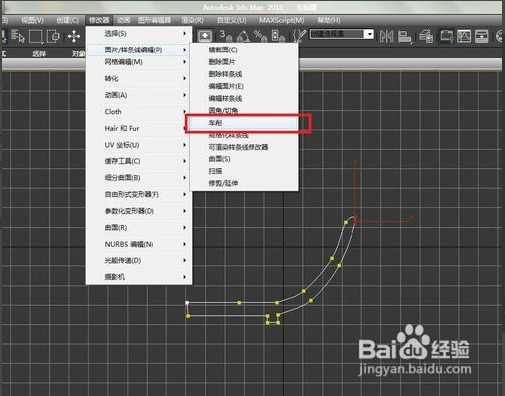Switch to the 选择 ribbon tab
505x396 pixels.
pyautogui.click(x=39, y=53)
